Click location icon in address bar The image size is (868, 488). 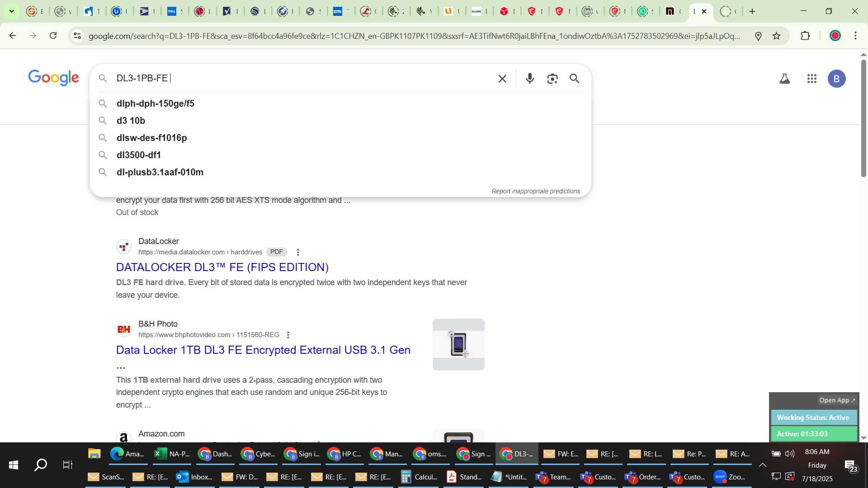tap(759, 36)
